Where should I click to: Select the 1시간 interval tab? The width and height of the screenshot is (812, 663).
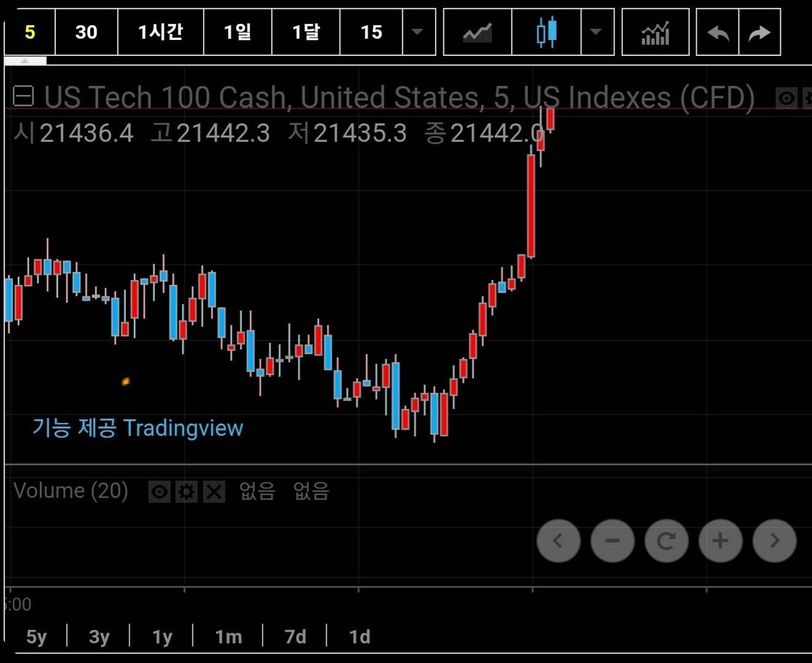coord(160,32)
